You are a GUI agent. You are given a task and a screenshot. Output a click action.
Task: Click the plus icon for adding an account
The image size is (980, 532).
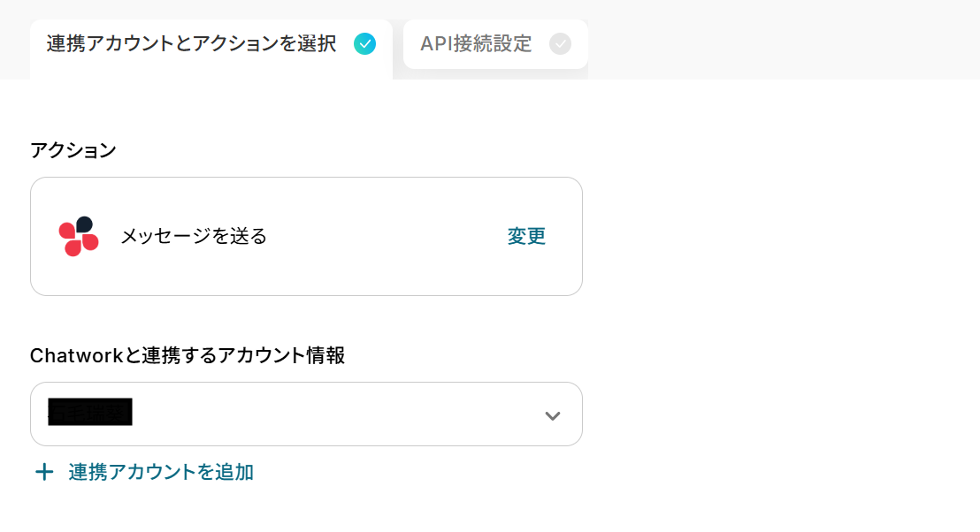click(43, 473)
